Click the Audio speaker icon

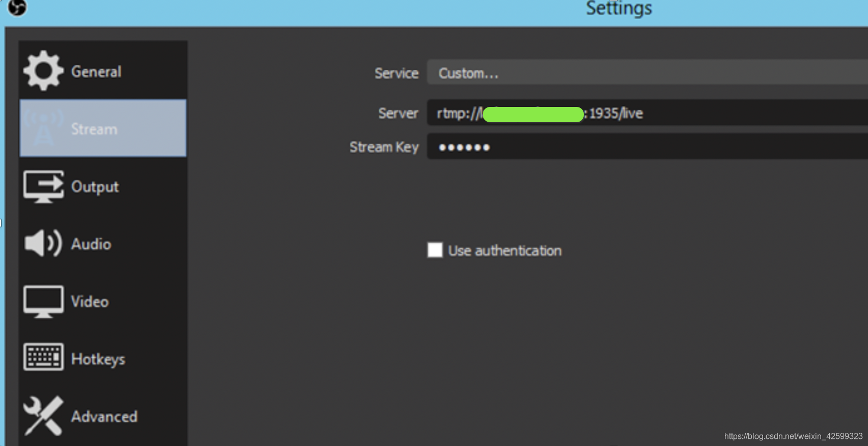click(43, 243)
